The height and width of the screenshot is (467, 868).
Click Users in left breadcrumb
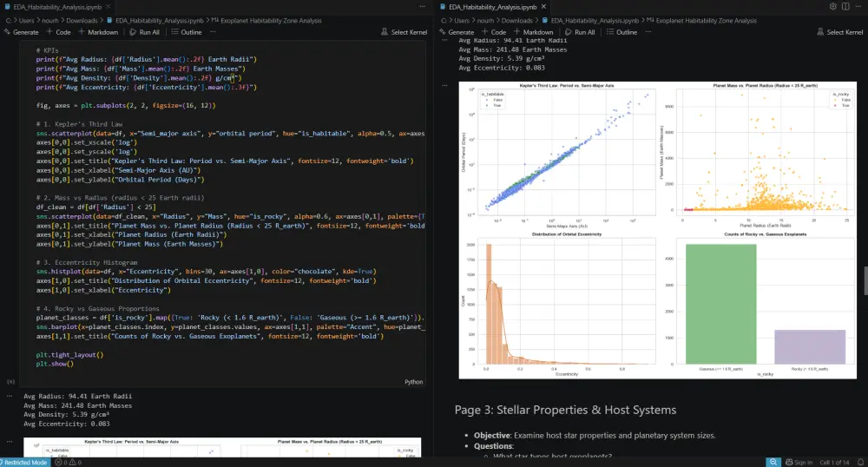(27, 21)
